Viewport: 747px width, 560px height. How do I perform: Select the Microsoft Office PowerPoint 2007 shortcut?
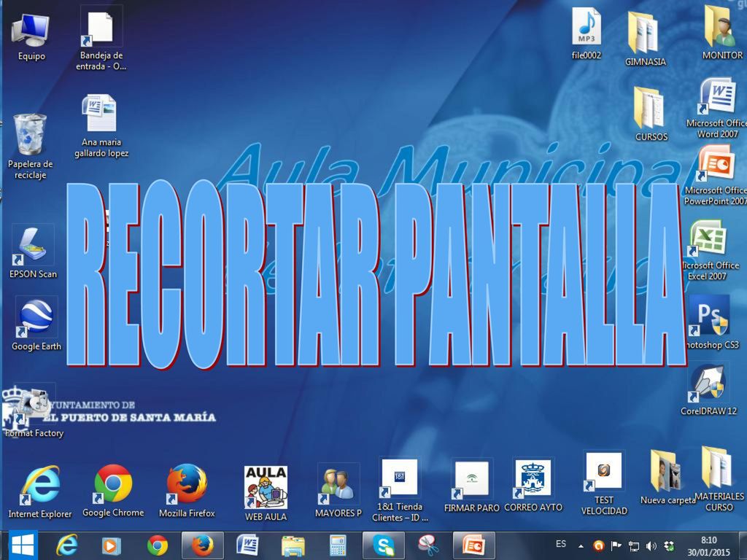(x=716, y=176)
